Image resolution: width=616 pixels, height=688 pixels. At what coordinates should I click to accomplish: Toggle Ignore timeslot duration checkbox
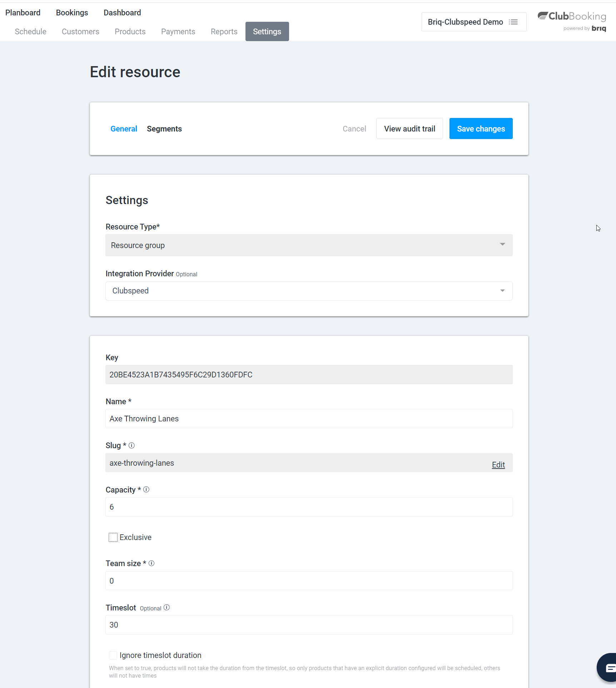tap(113, 655)
